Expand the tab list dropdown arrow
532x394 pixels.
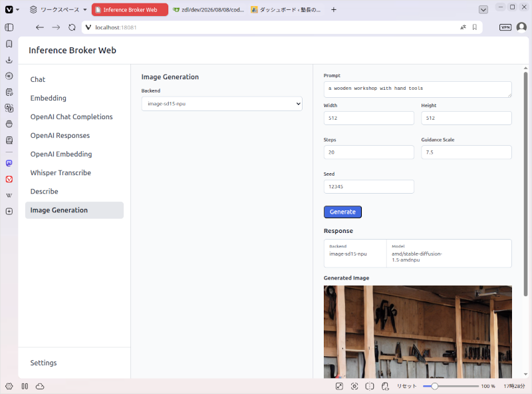pyautogui.click(x=483, y=9)
